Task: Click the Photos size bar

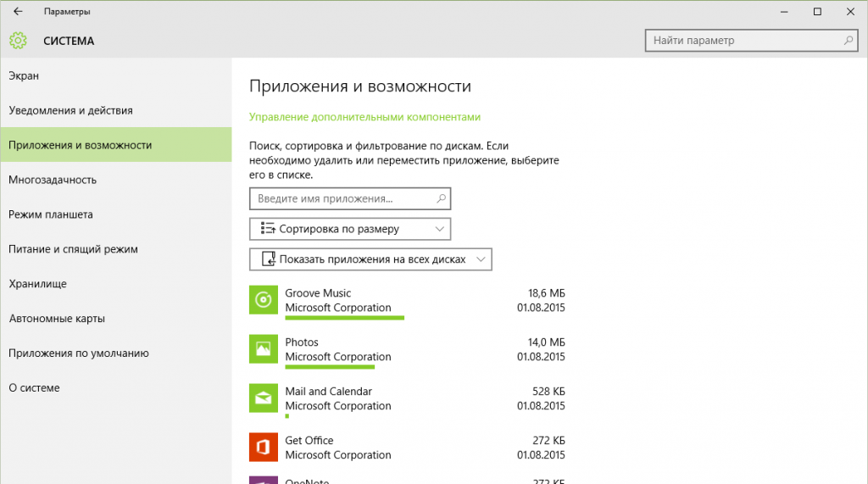Action: tap(330, 366)
